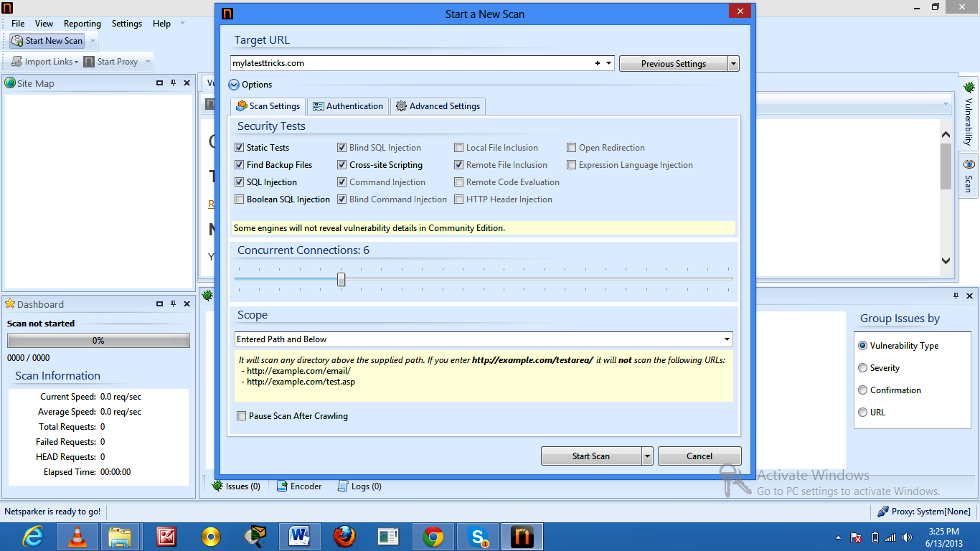Open the Logs (0) tab
The width and height of the screenshot is (980, 551).
point(359,486)
